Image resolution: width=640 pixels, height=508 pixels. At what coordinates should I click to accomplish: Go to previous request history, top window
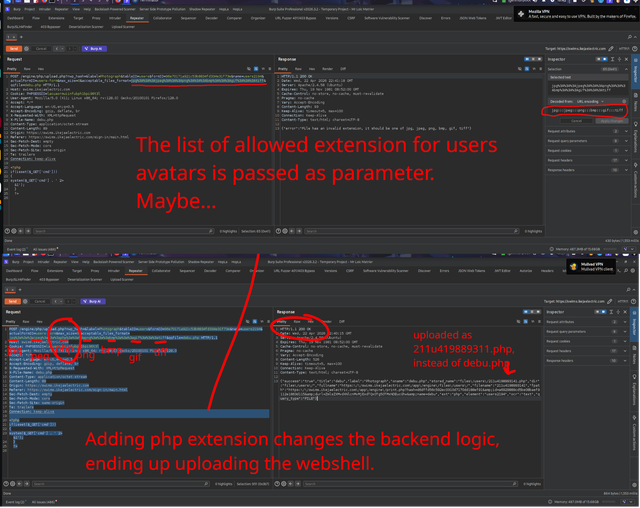tap(57, 49)
